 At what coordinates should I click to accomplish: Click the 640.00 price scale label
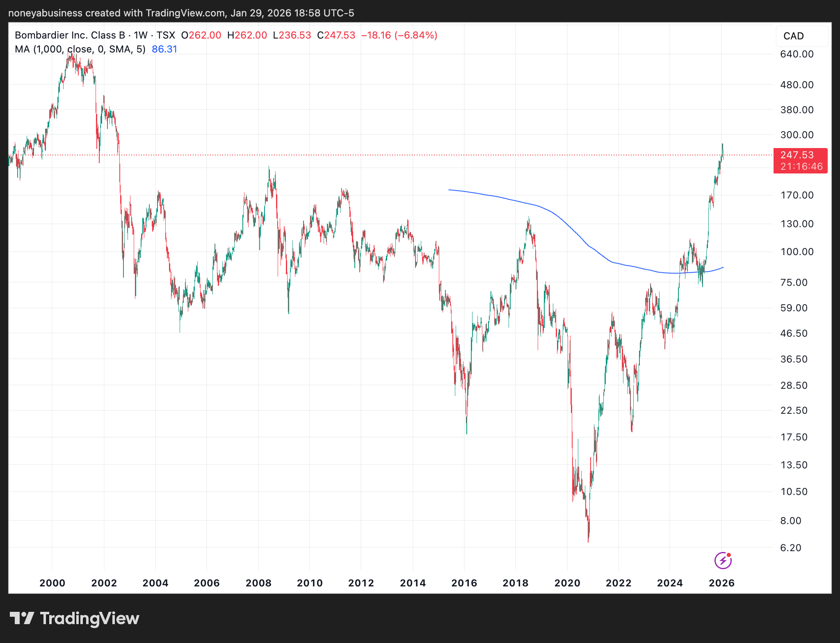[x=797, y=54]
